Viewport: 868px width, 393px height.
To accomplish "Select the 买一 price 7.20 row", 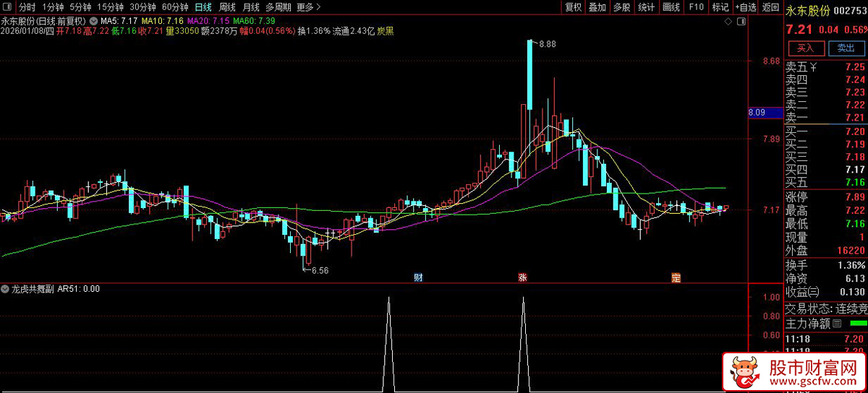I will [x=826, y=131].
